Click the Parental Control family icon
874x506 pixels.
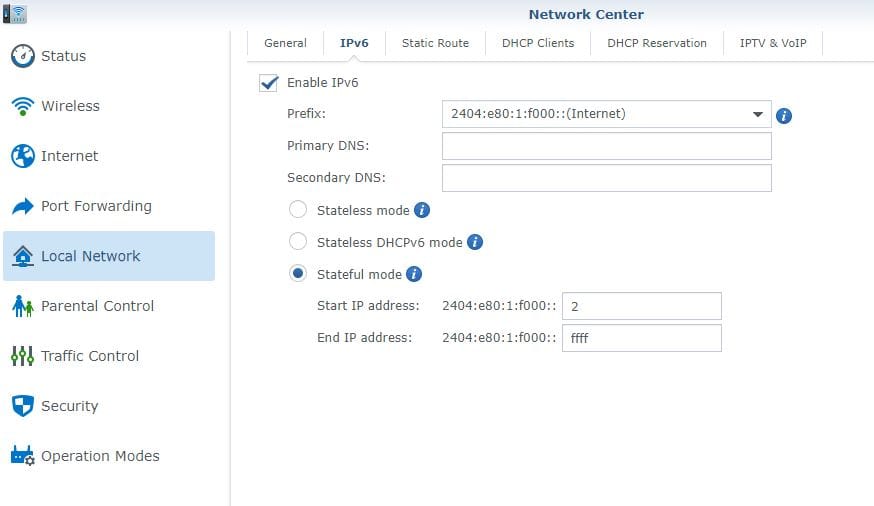coord(22,306)
